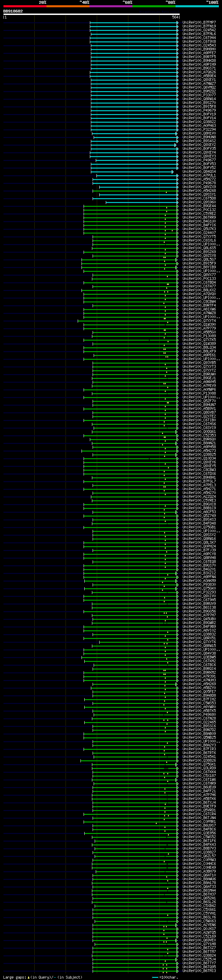222x980 pixels.
Task: Select the UniRef100_A9PFE7 label
Action: 199,53
